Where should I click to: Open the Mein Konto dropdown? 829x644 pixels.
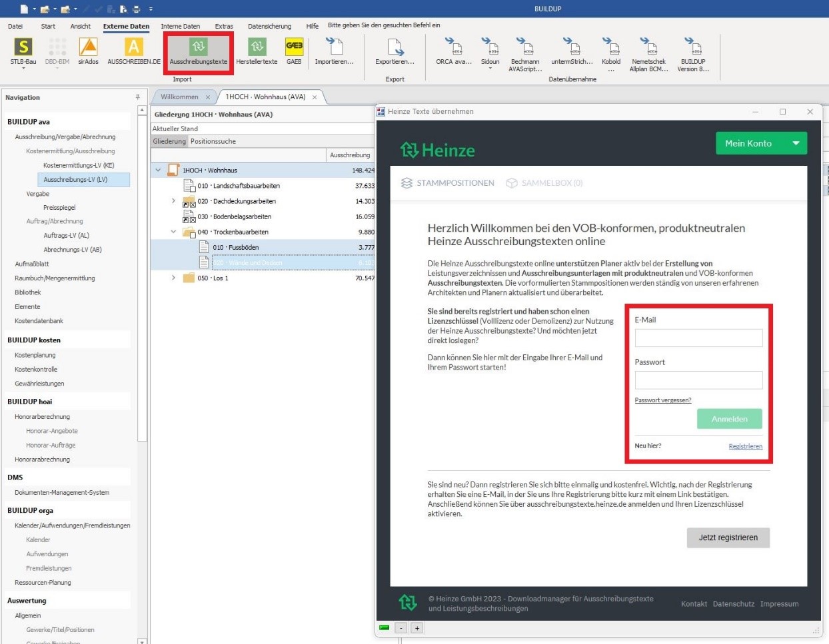point(761,143)
